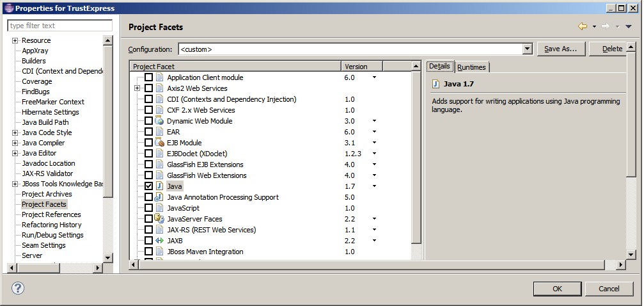Open the Configuration combo box dropdown
Viewport: 644px width, 306px height.
click(528, 49)
